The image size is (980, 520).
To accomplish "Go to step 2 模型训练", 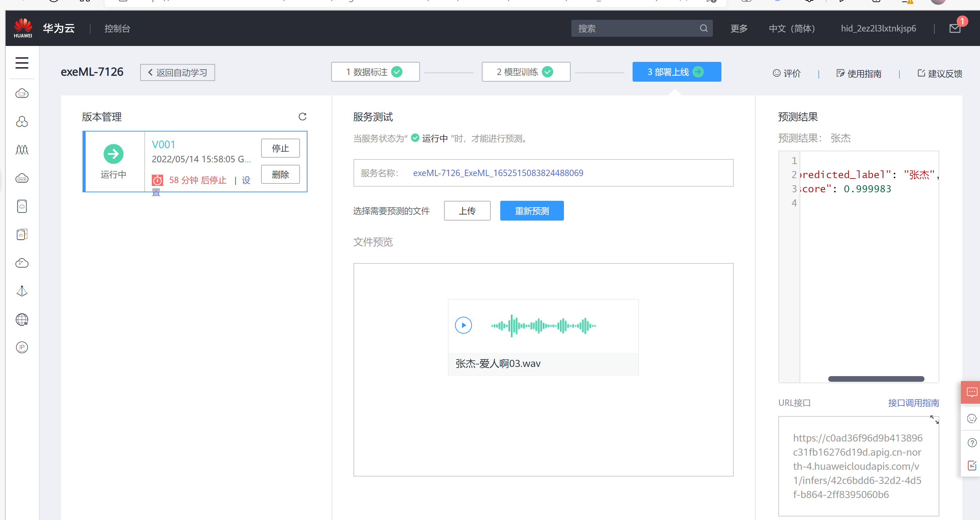I will click(x=526, y=72).
